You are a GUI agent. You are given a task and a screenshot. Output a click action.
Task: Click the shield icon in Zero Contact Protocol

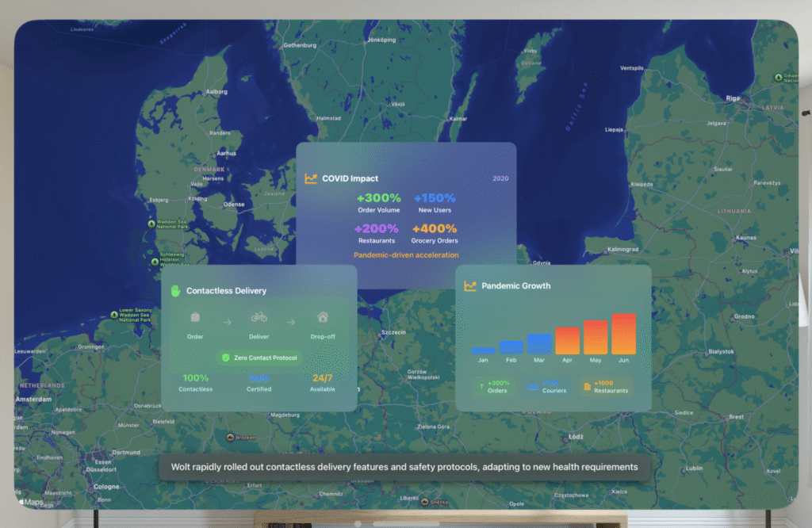pos(226,358)
